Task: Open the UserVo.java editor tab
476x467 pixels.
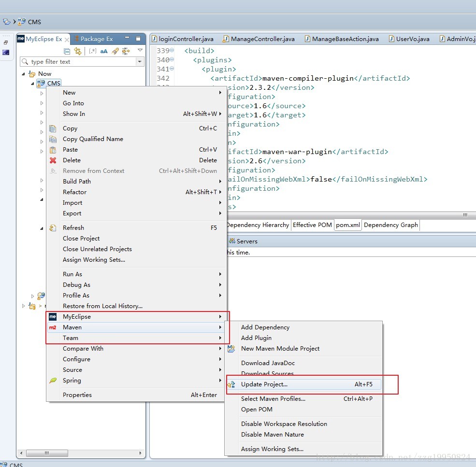Action: (x=409, y=39)
